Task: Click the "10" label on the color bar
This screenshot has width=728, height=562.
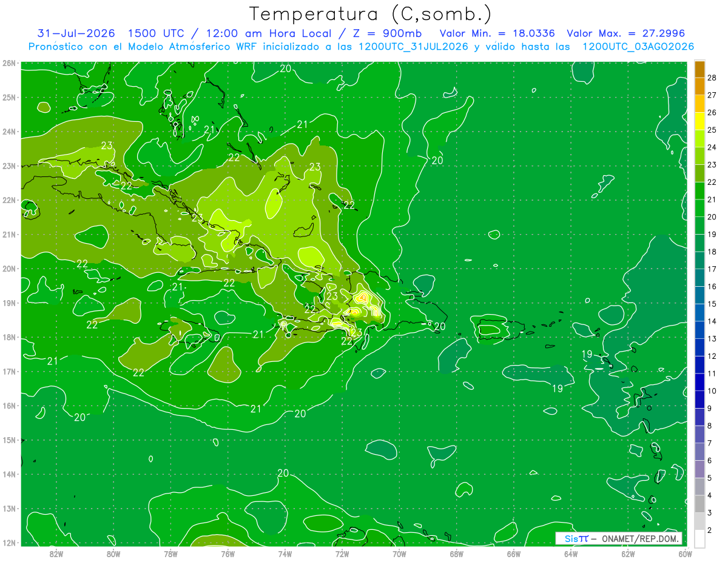Action: coord(712,391)
